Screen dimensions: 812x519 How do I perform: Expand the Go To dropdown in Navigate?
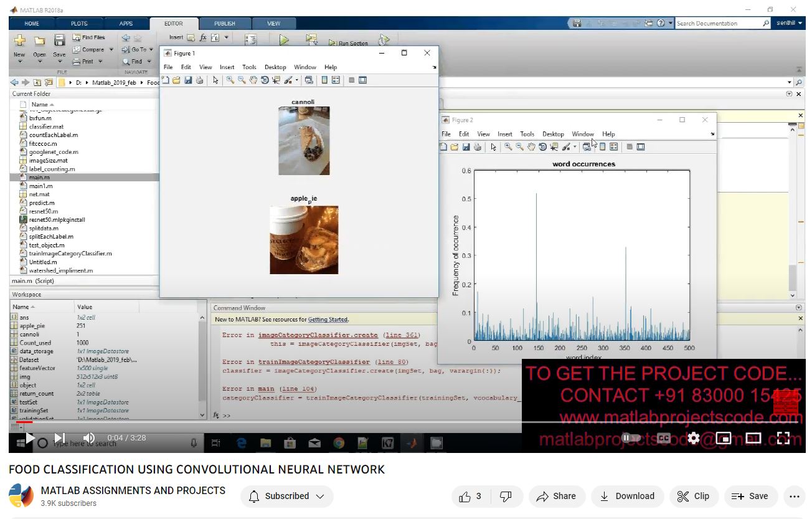(152, 50)
